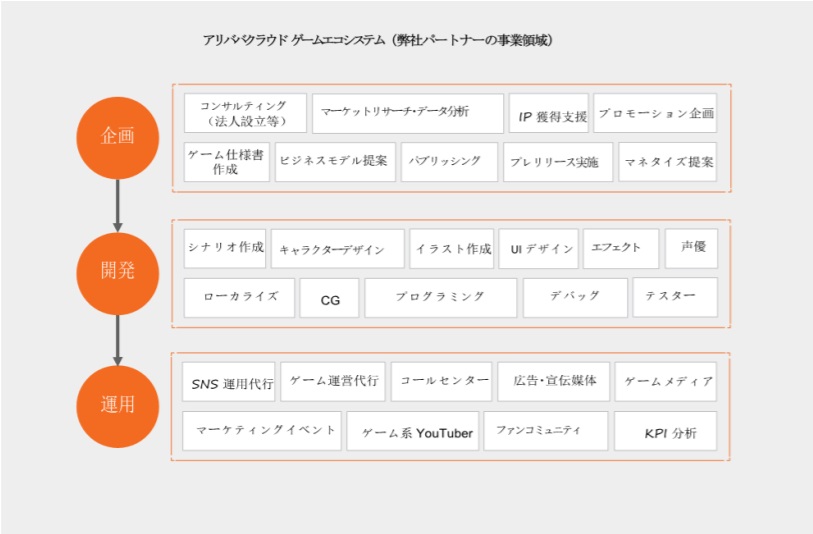Viewport: 813px width, 534px height.
Task: Select the コールセンター box
Action: pos(441,382)
